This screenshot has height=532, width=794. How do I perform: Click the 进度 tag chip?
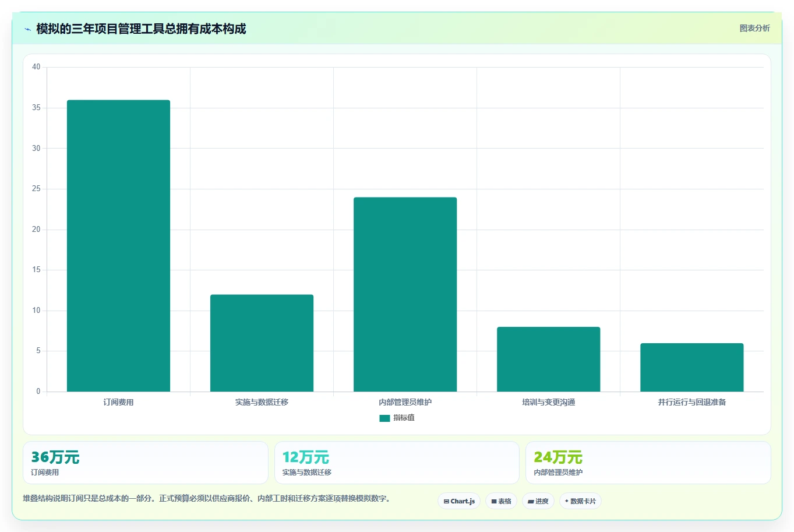(x=538, y=501)
